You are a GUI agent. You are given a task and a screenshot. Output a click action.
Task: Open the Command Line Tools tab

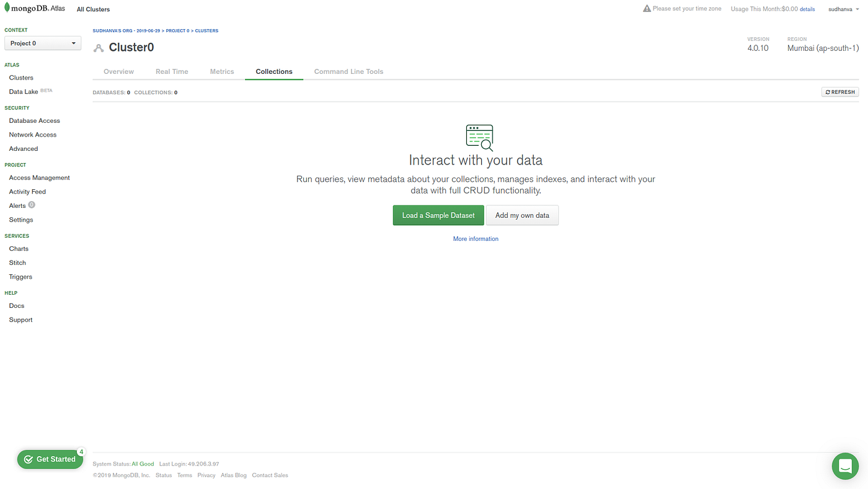(348, 71)
